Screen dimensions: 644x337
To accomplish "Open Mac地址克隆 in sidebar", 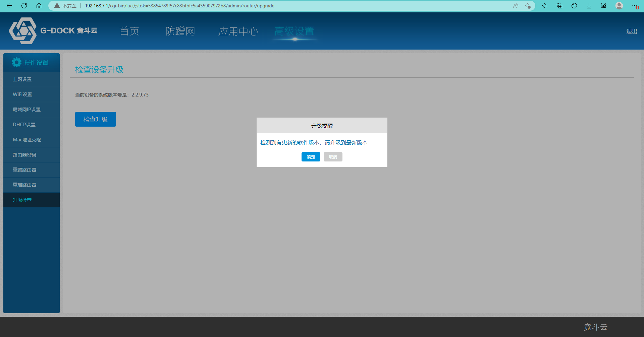I will click(32, 140).
